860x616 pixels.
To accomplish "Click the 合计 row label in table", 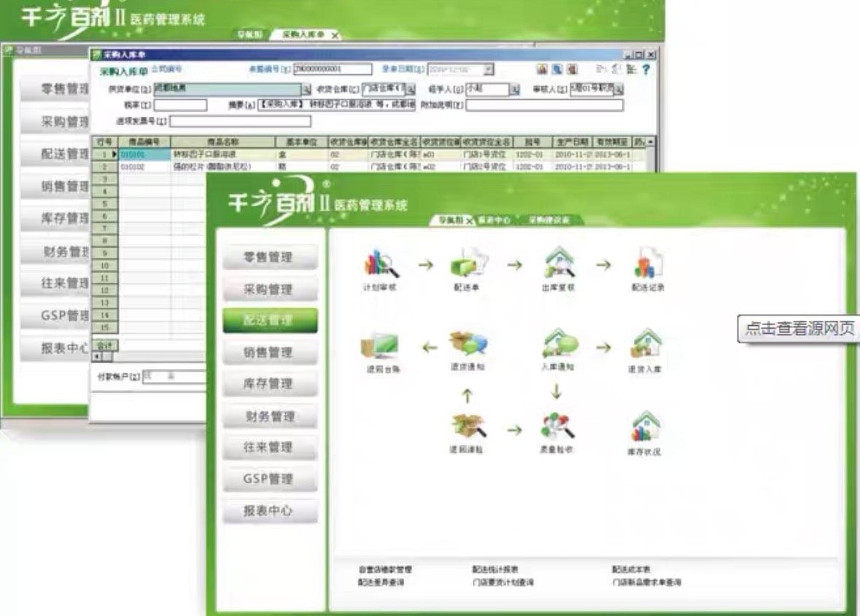I will (x=105, y=346).
